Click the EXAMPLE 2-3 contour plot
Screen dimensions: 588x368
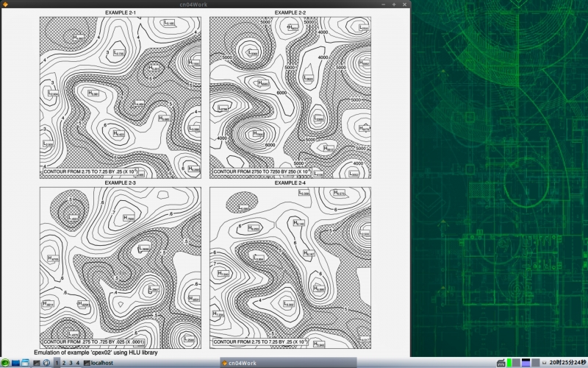121,266
